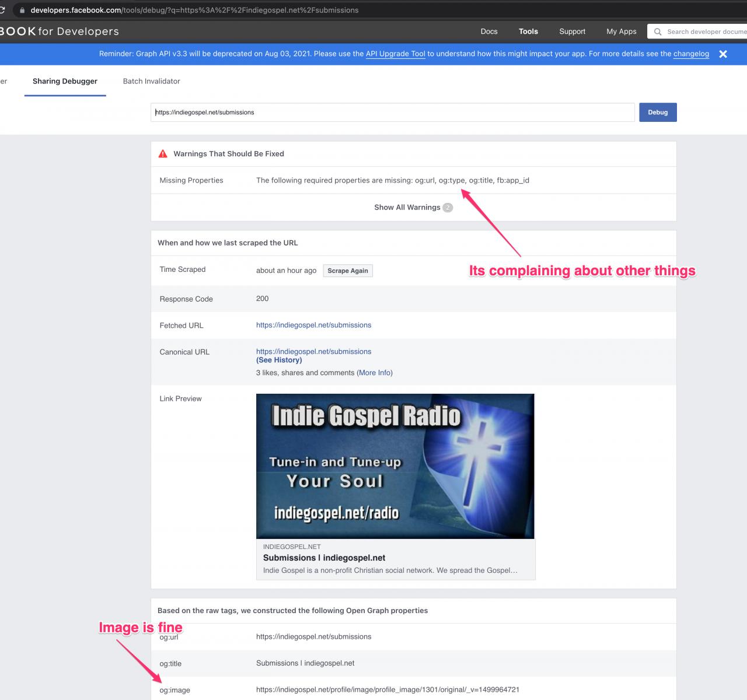Screen dimensions: 747x700
Task: Click the browser reload icon
Action: click(x=2, y=10)
